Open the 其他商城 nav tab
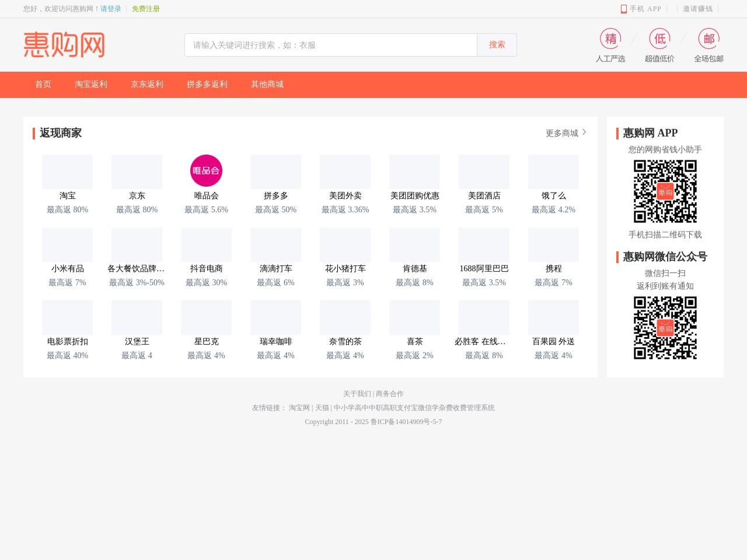 click(x=267, y=85)
